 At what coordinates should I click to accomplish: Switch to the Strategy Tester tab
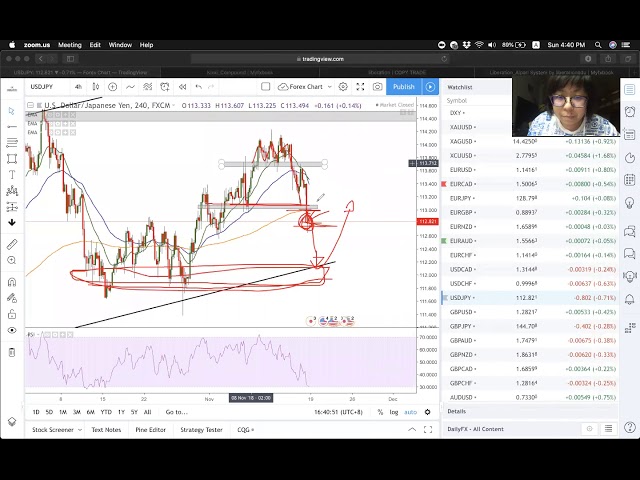201,430
